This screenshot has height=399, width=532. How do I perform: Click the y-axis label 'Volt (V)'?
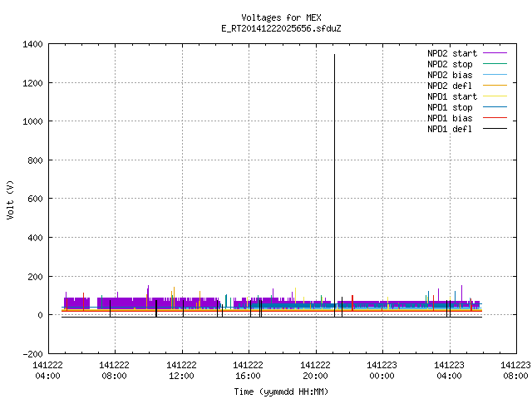[x=10, y=199]
